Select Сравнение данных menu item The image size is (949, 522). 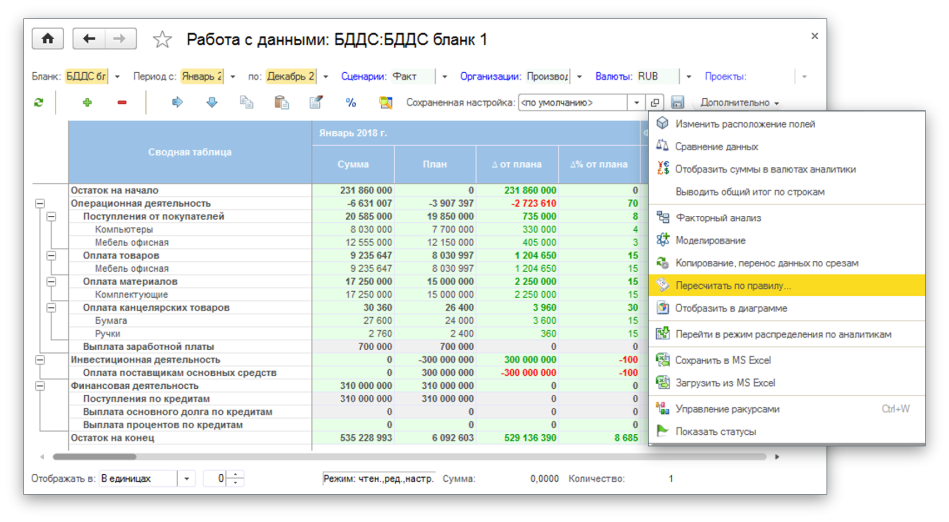(787, 147)
